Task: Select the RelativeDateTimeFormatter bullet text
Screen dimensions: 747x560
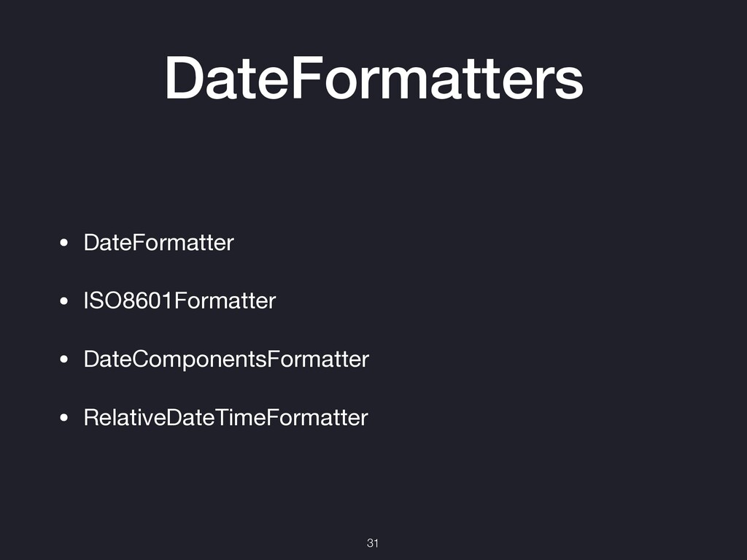Action: 226,417
